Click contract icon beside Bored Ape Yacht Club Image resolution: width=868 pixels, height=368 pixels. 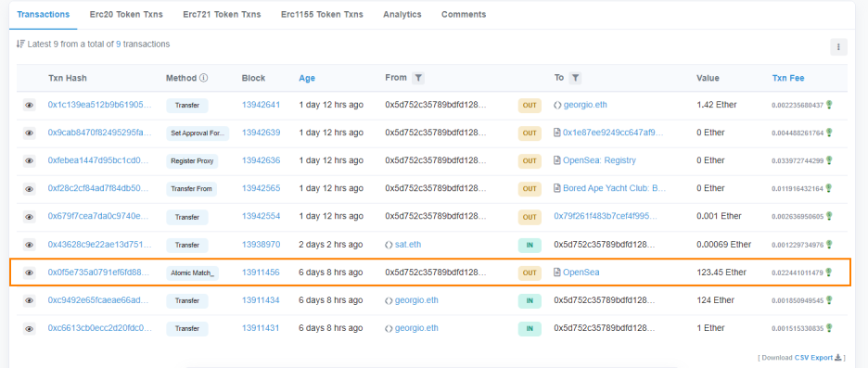click(x=557, y=188)
